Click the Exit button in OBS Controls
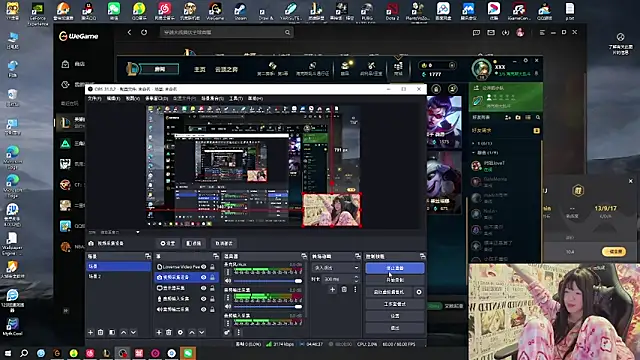The width and height of the screenshot is (640, 360). click(x=395, y=328)
